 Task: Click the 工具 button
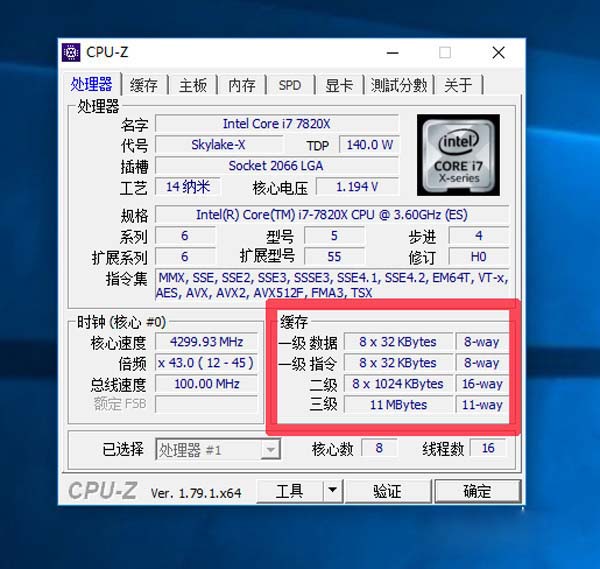[x=290, y=491]
